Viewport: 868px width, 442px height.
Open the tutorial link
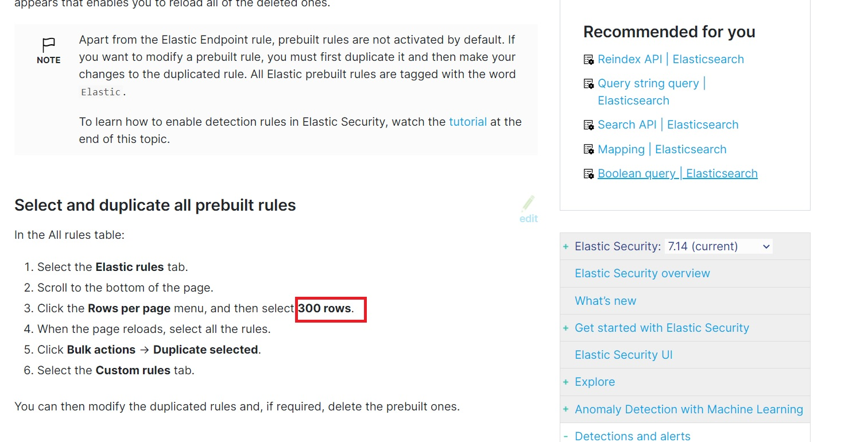(x=468, y=122)
